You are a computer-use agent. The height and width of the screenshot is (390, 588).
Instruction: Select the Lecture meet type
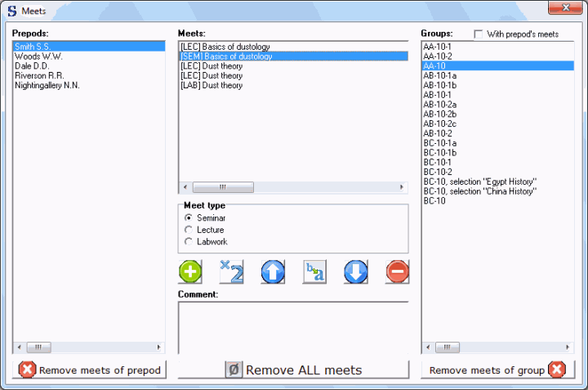point(189,230)
